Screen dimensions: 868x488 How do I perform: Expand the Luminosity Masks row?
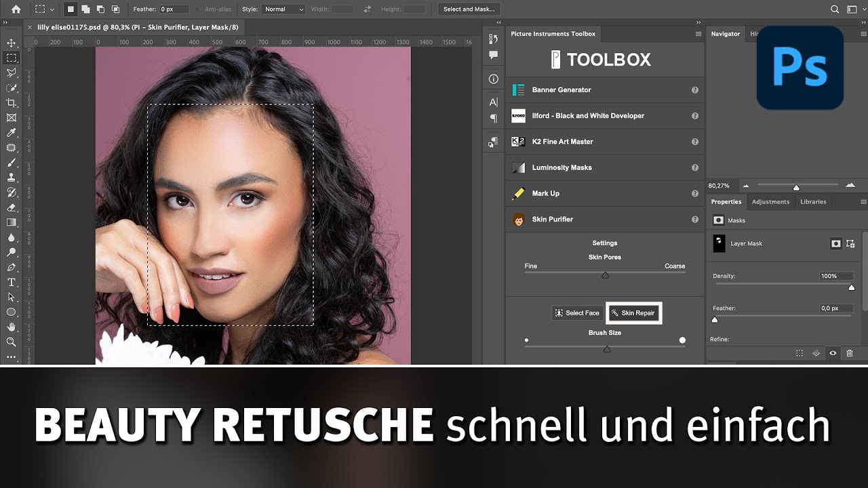[x=605, y=167]
